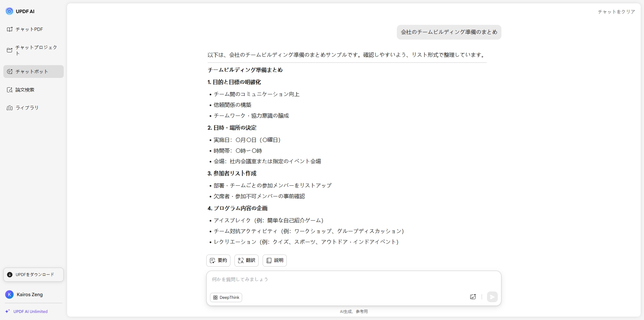Click チャットをクリア to clear chat
Image resolution: width=644 pixels, height=320 pixels.
click(x=616, y=12)
